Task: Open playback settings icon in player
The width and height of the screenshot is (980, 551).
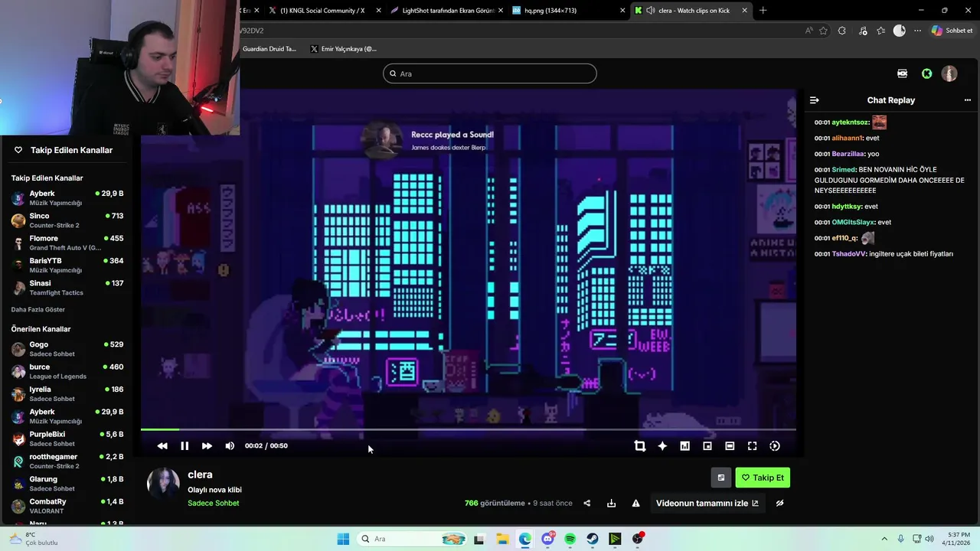Action: (x=775, y=446)
